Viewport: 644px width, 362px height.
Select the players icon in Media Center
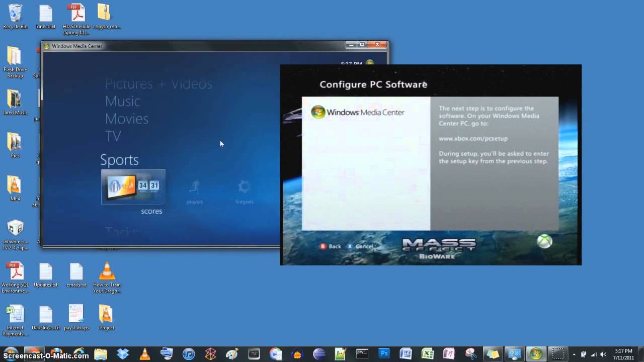click(195, 192)
